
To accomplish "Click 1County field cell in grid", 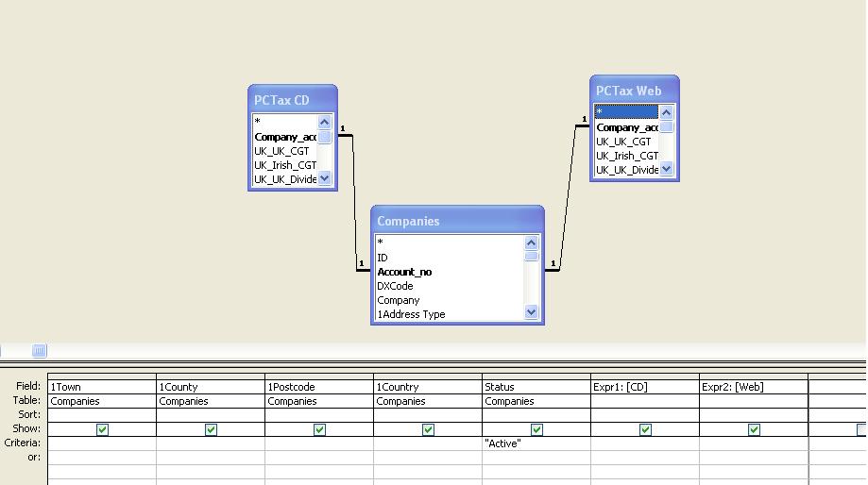I will (211, 387).
